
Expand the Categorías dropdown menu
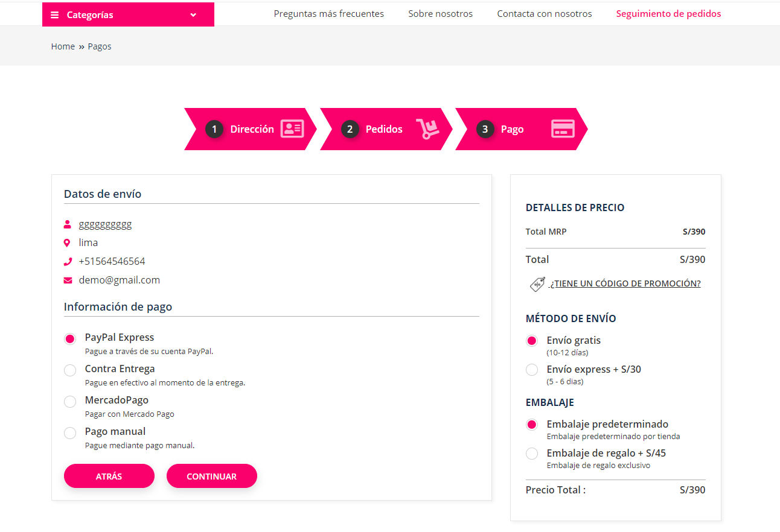pyautogui.click(x=89, y=14)
